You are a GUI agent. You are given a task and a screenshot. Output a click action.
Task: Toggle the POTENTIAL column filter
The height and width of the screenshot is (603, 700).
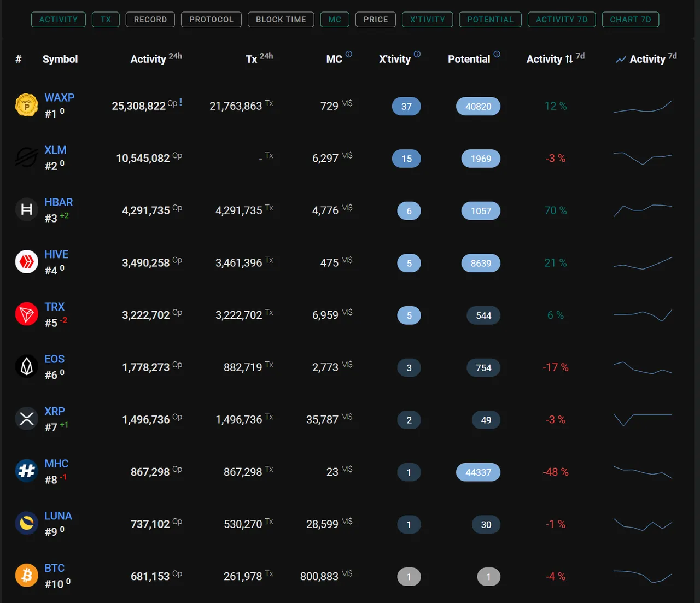[x=491, y=20]
